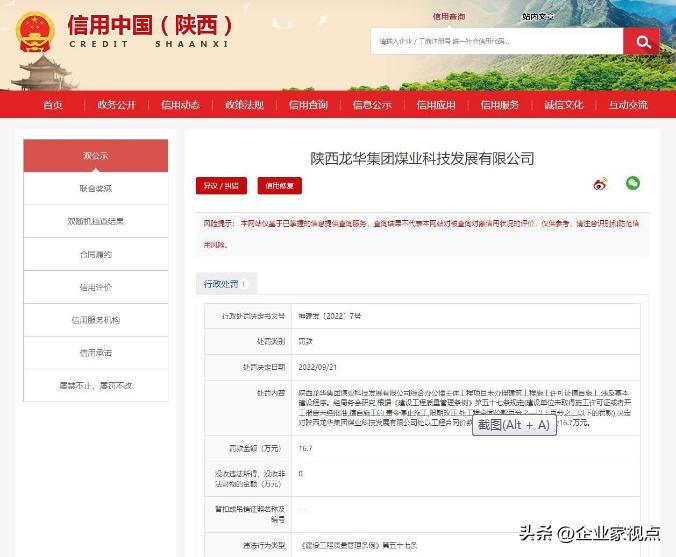Select 合同履约 in the left sidebar

coord(96,254)
